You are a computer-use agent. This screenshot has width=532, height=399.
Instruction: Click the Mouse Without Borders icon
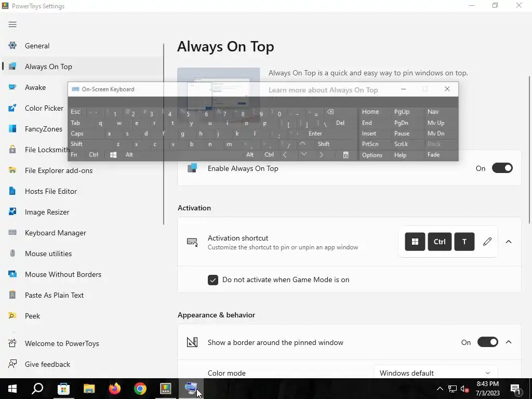click(12, 274)
